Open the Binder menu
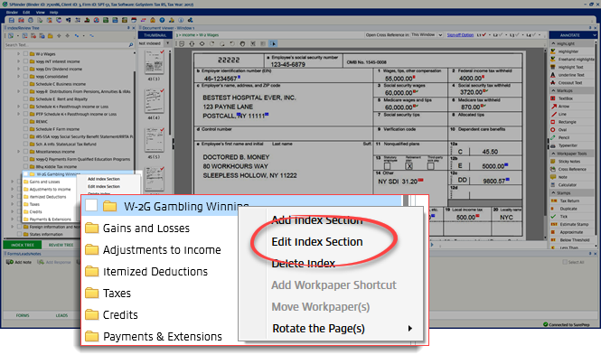Screen dimensions: 601x364 pyautogui.click(x=12, y=13)
